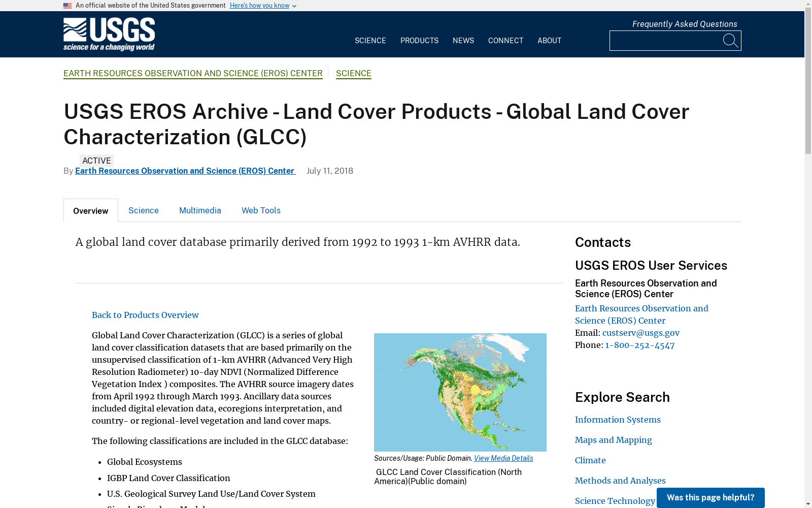The image size is (812, 508).
Task: Click 'Global Ecosystems' list item
Action: pos(145,462)
